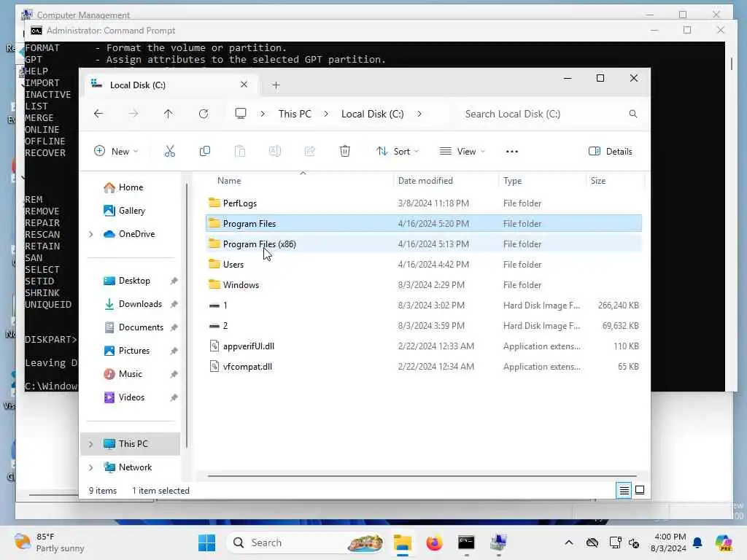Switch to large thumbnails view icon
Viewport: 747px width, 560px height.
tap(640, 490)
